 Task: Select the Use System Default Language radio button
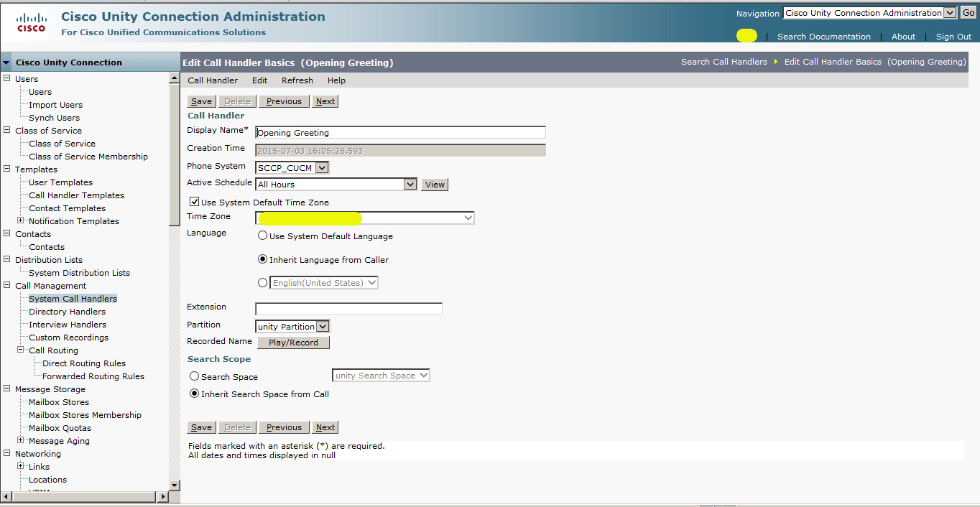pyautogui.click(x=262, y=235)
